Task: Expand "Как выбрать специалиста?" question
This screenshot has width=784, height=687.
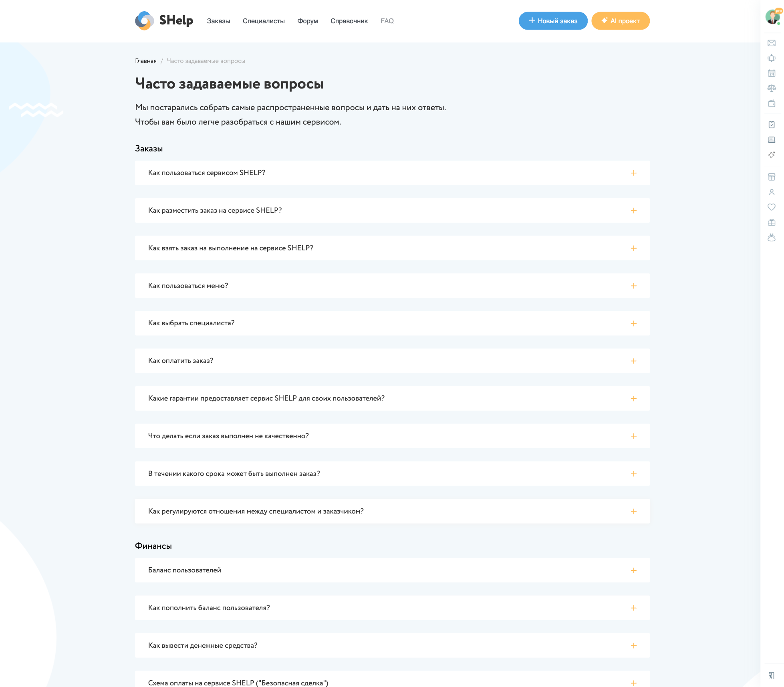Action: tap(392, 323)
